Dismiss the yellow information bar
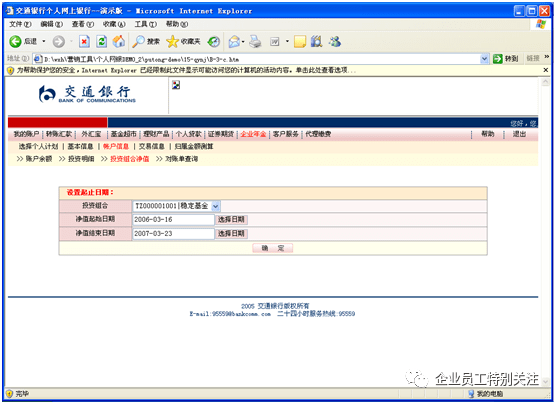 click(546, 70)
